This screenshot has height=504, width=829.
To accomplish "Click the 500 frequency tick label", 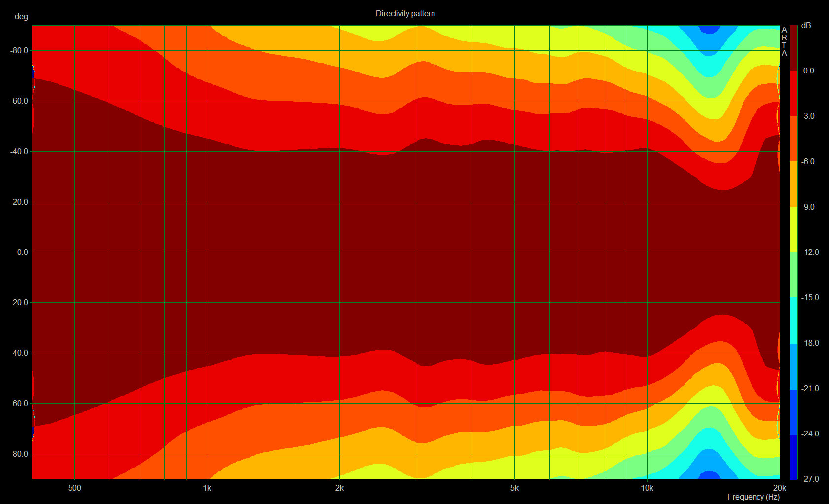I will click(x=74, y=488).
